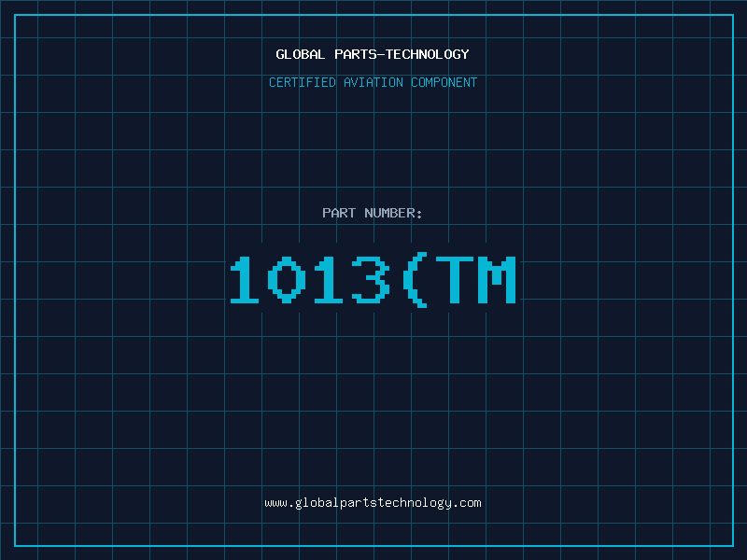Select the CERTIFIED AVIATION COMPONENT subtitle

pyautogui.click(x=373, y=82)
